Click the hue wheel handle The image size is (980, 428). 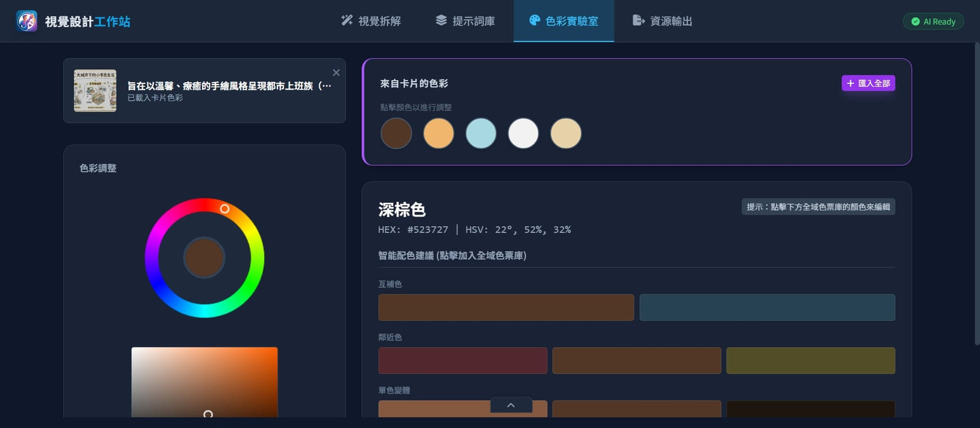(x=225, y=209)
